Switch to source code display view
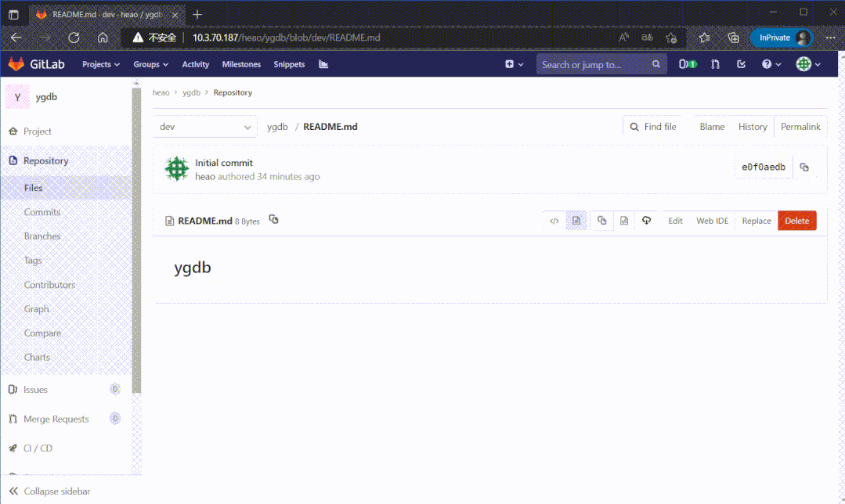 coord(554,221)
